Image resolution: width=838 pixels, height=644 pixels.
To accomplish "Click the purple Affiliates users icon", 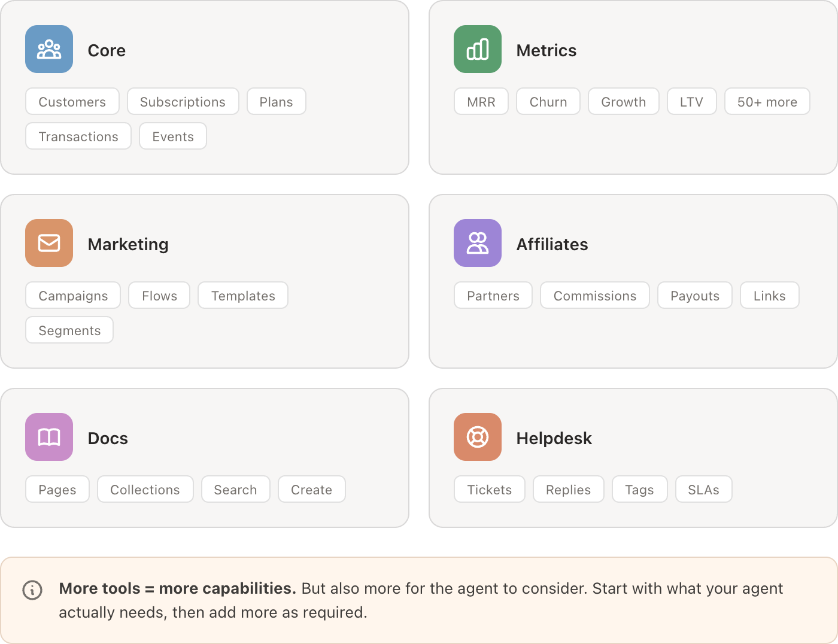I will point(478,243).
